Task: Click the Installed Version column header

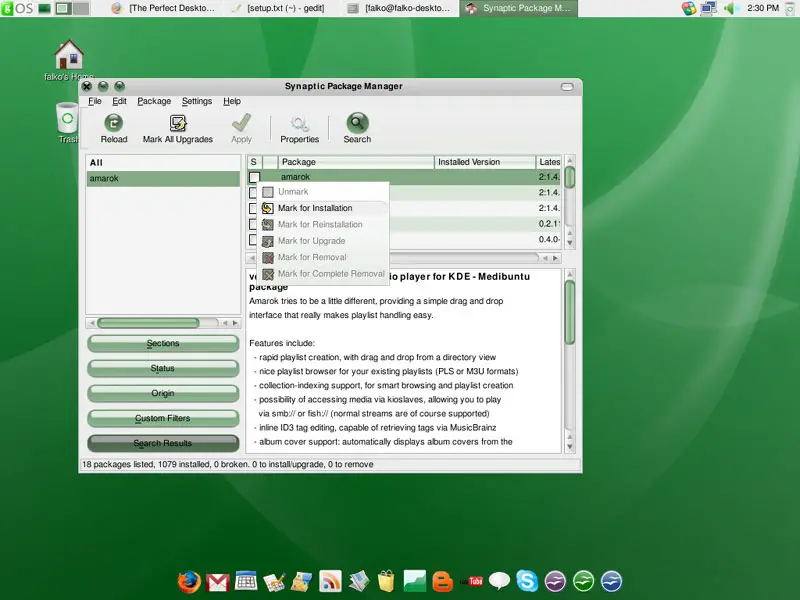Action: [485, 162]
